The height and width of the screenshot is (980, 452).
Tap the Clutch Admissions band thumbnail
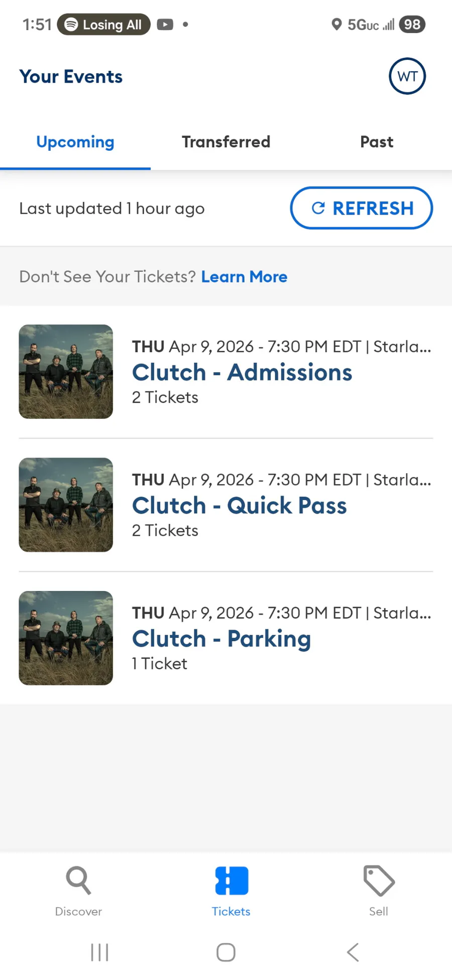pos(66,371)
